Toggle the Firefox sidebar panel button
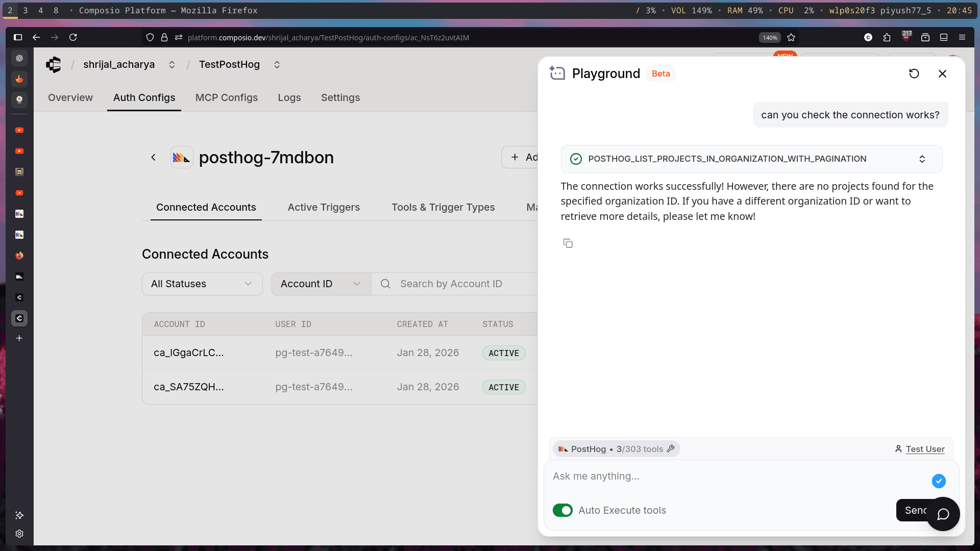The width and height of the screenshot is (980, 551). 18,37
